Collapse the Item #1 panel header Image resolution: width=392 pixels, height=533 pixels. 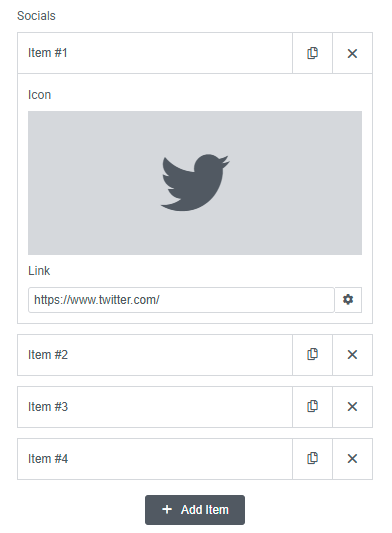[155, 53]
